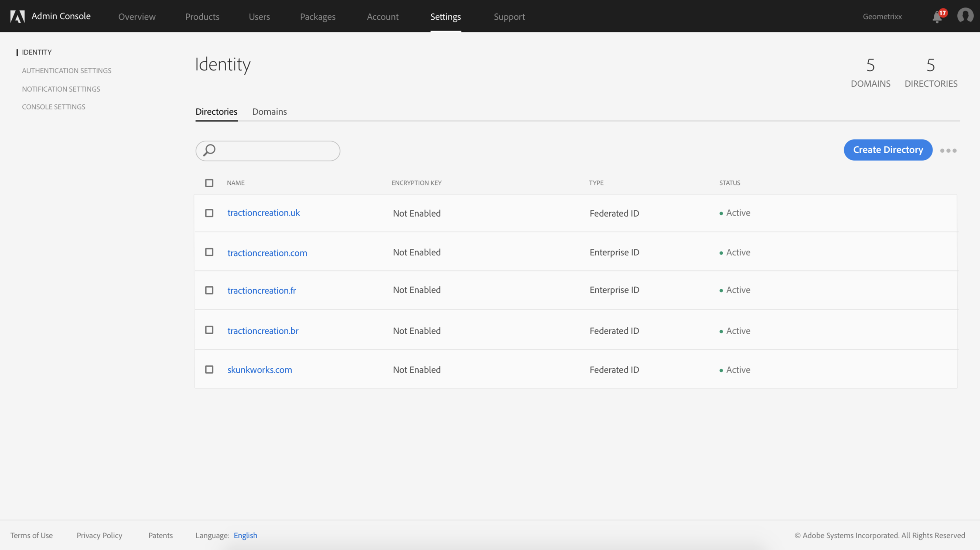The width and height of the screenshot is (980, 550).
Task: Select the Settings menu
Action: [x=445, y=16]
